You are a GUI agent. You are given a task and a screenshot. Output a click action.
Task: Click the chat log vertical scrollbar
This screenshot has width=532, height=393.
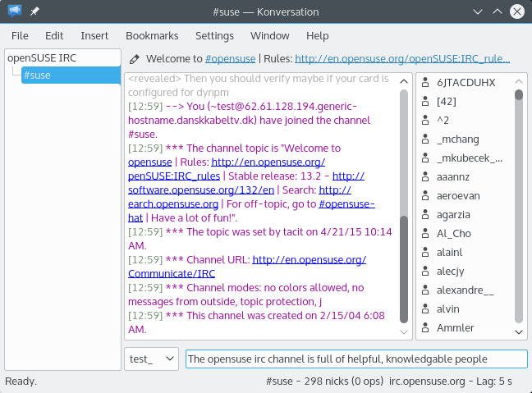point(403,271)
